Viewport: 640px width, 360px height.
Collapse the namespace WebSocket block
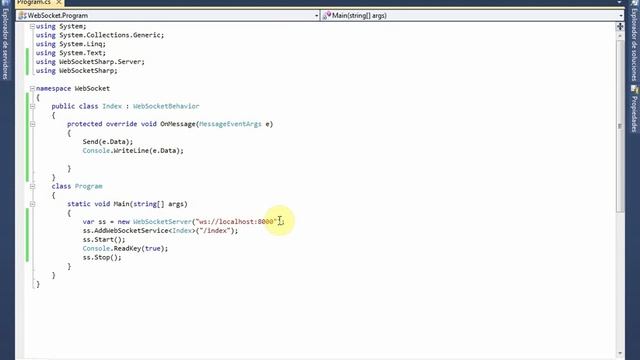(x=32, y=88)
